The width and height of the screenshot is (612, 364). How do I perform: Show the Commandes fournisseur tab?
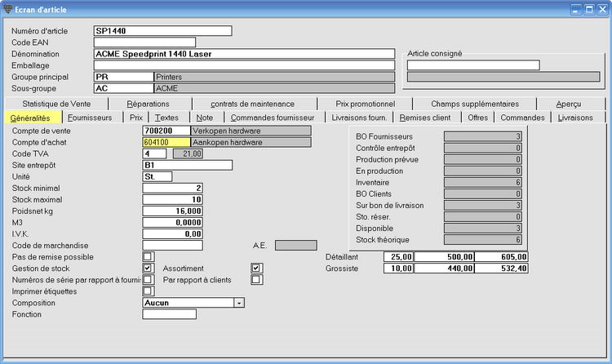pyautogui.click(x=273, y=118)
